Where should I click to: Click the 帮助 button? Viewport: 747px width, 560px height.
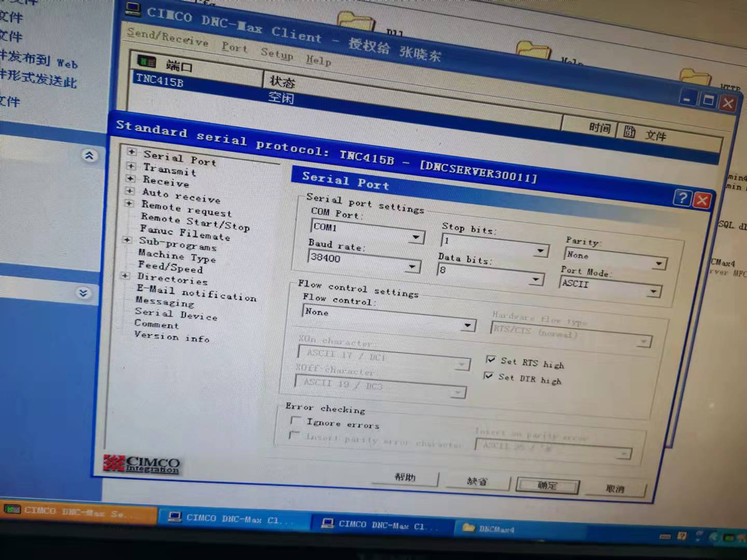click(x=405, y=477)
